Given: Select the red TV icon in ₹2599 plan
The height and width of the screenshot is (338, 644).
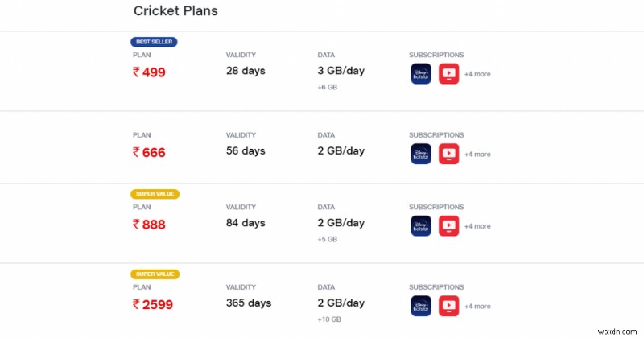Looking at the screenshot, I should click(448, 306).
